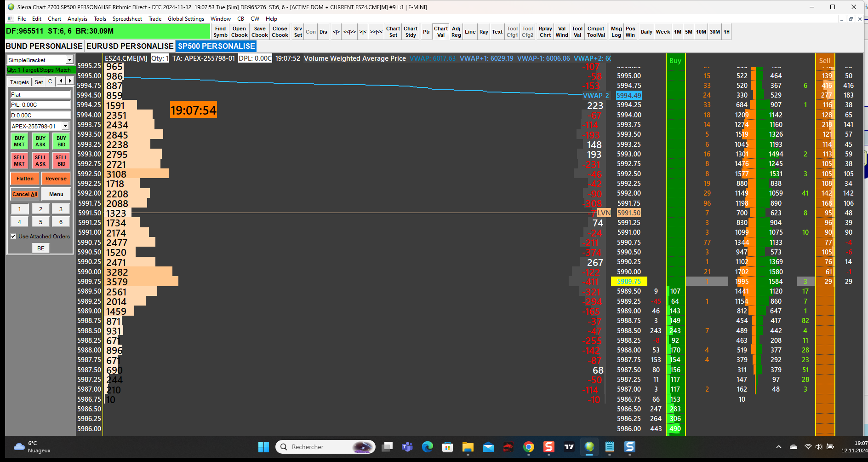868x462 pixels.
Task: Switch to EURUSD PERSONALISE chart tab
Action: click(130, 46)
